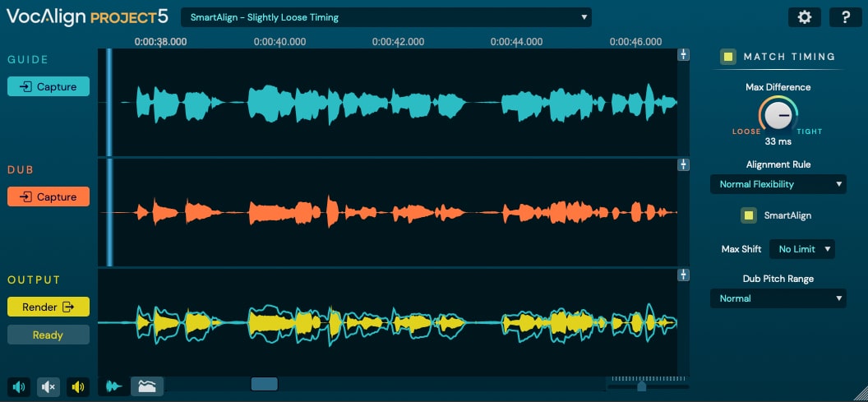The height and width of the screenshot is (402, 868).
Task: Click the Max Difference knob
Action: [x=777, y=116]
